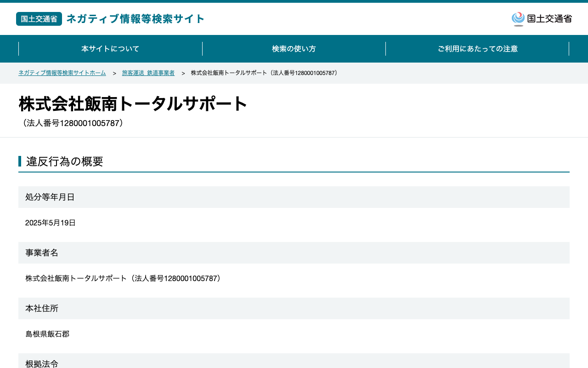Go to 旅客運送 鉄道事業者 breadcrumb link
Viewport: 588px width, 368px height.
tap(148, 73)
